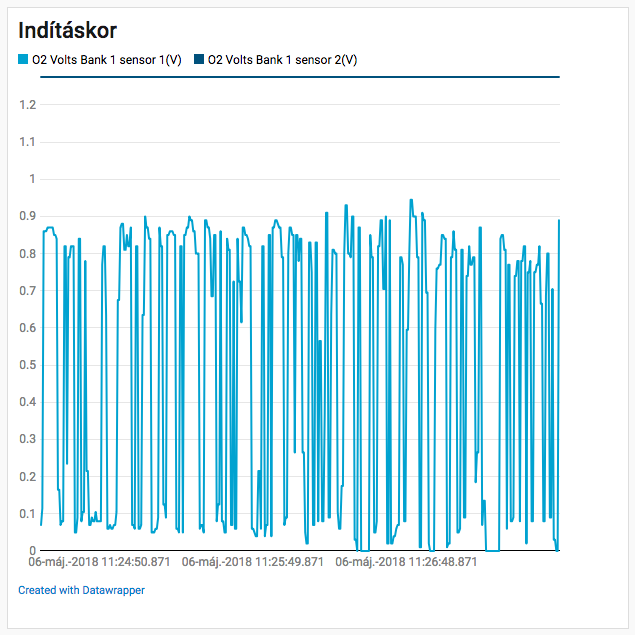Click the dark blue sensor 2 legend swatch
The image size is (635, 635).
[x=200, y=60]
